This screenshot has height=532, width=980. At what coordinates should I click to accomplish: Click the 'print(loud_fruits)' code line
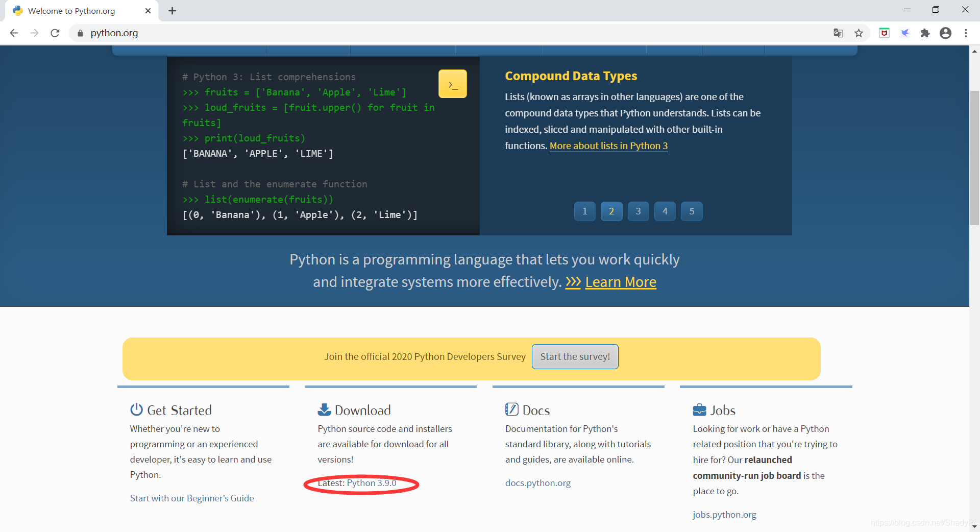coord(243,138)
